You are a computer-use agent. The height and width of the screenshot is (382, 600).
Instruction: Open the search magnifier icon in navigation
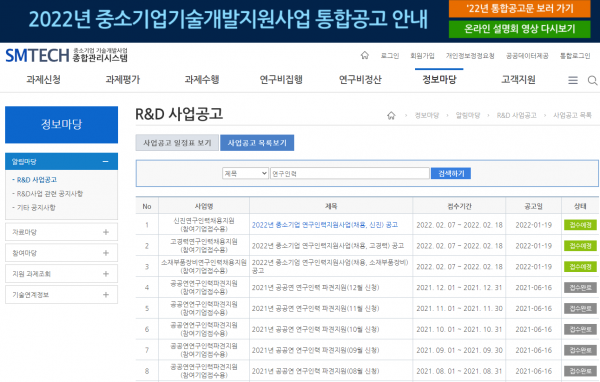pyautogui.click(x=592, y=80)
